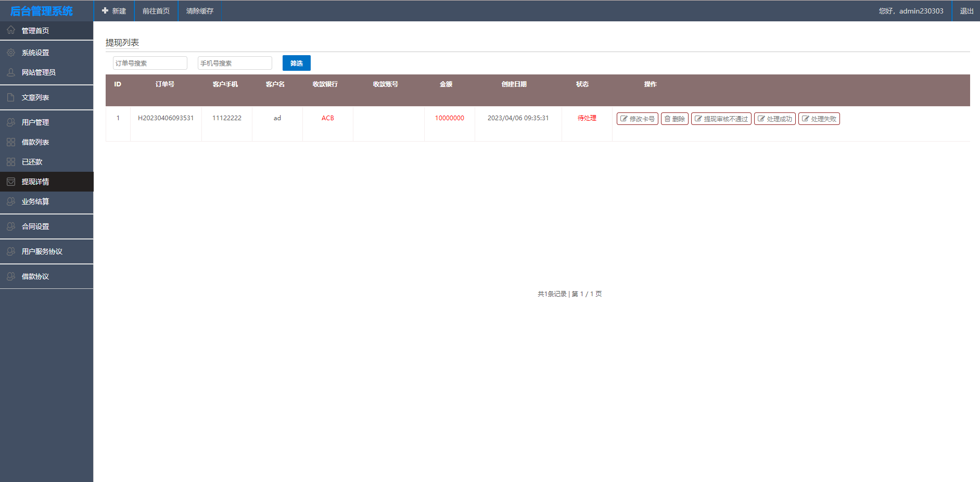980x482 pixels.
Task: Click 退出 to log out
Action: [x=966, y=11]
